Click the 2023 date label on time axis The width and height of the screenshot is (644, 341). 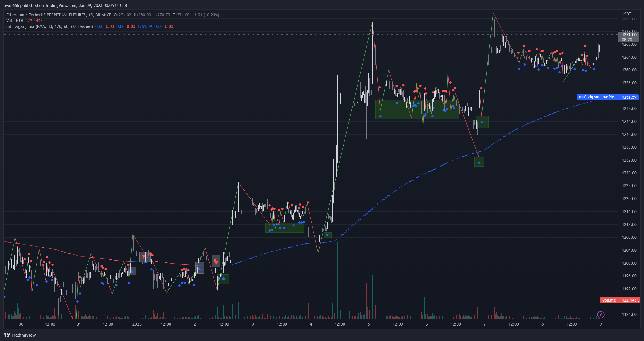click(137, 324)
